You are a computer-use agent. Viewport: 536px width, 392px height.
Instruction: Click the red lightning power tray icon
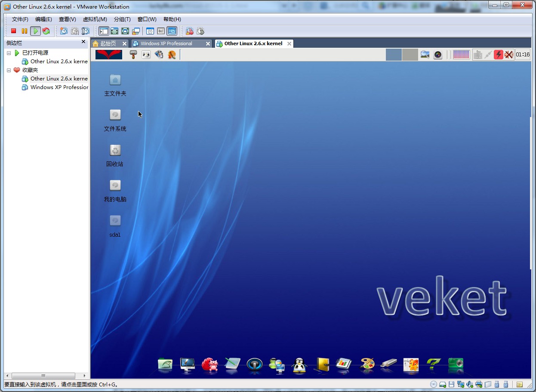[499, 55]
